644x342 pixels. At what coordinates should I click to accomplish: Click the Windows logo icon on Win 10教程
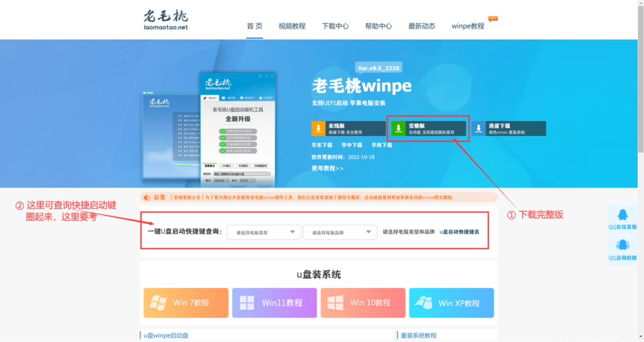(335, 303)
